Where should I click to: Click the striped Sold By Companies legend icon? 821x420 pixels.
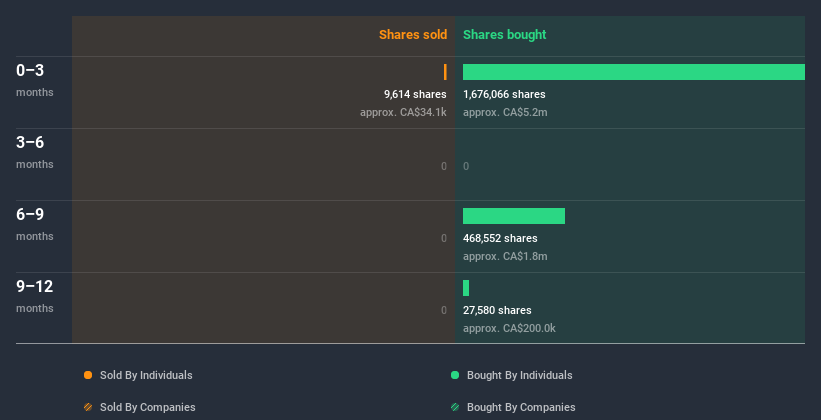pos(88,407)
